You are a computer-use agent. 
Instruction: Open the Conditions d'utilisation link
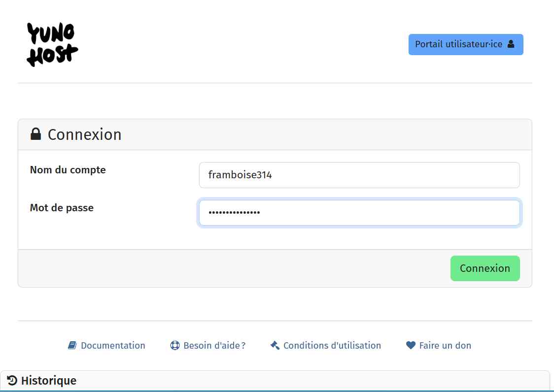332,346
